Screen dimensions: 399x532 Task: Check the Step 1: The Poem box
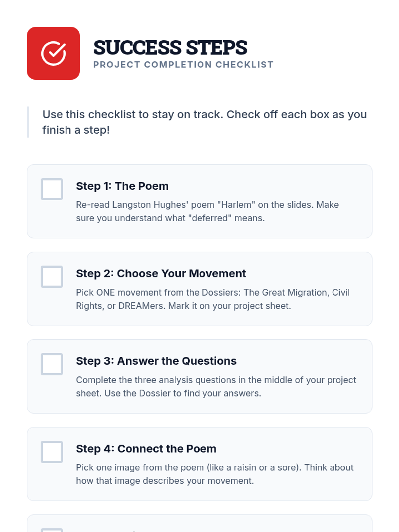coord(52,189)
